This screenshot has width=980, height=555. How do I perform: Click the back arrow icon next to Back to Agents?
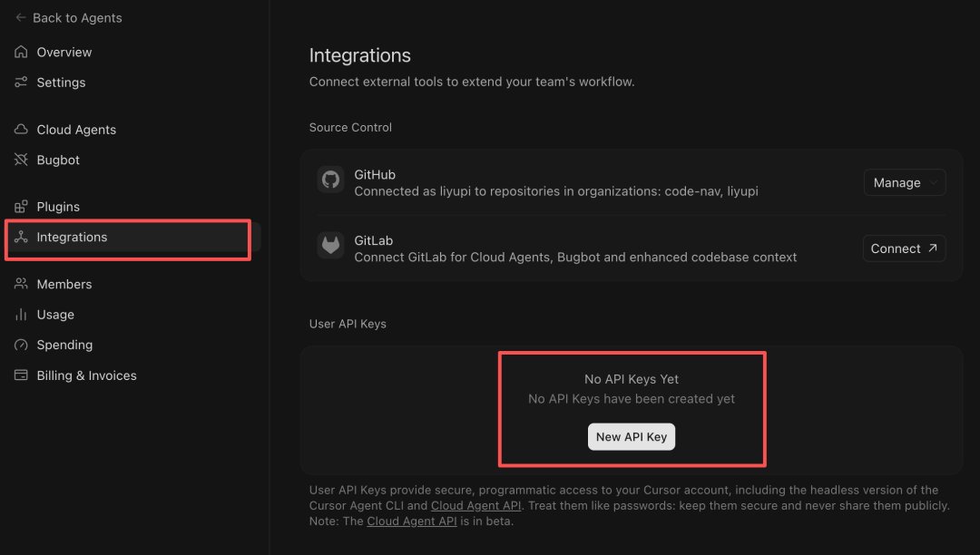21,17
